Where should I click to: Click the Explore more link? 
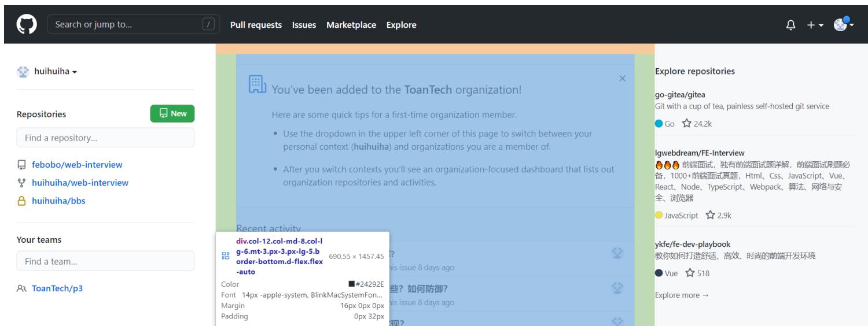click(x=681, y=295)
